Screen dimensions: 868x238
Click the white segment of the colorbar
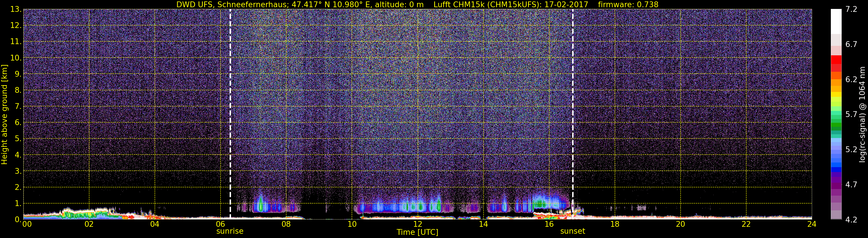pyautogui.click(x=836, y=21)
